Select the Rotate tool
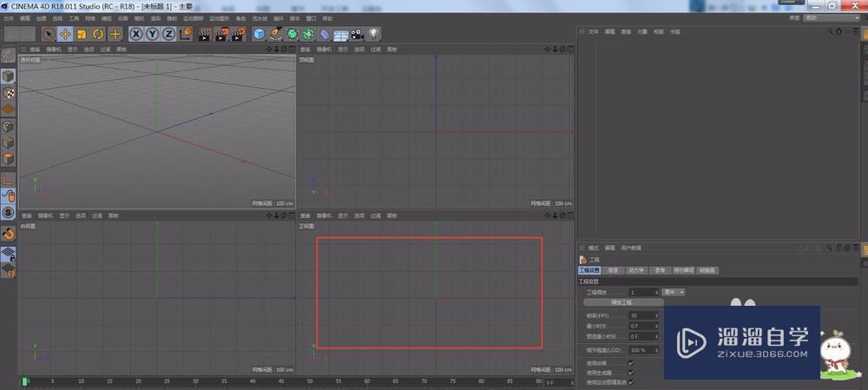Screen dimensions: 868x390 click(99, 35)
